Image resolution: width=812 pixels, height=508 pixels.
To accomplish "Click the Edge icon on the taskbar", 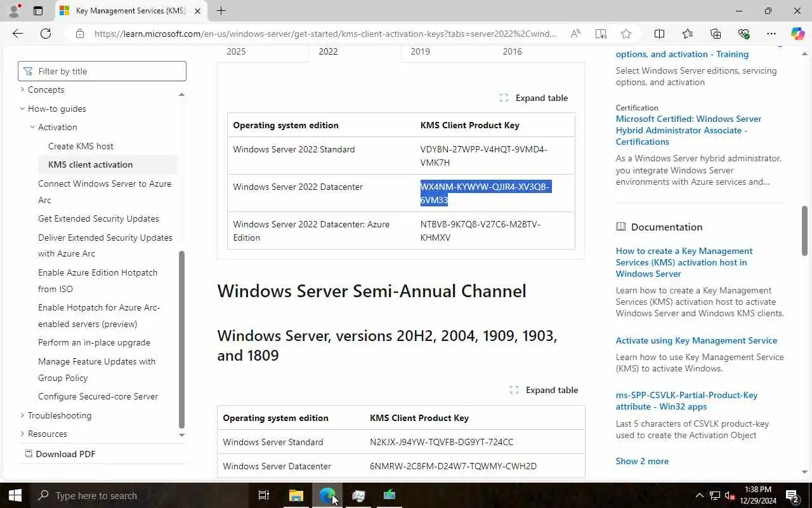I will (327, 495).
